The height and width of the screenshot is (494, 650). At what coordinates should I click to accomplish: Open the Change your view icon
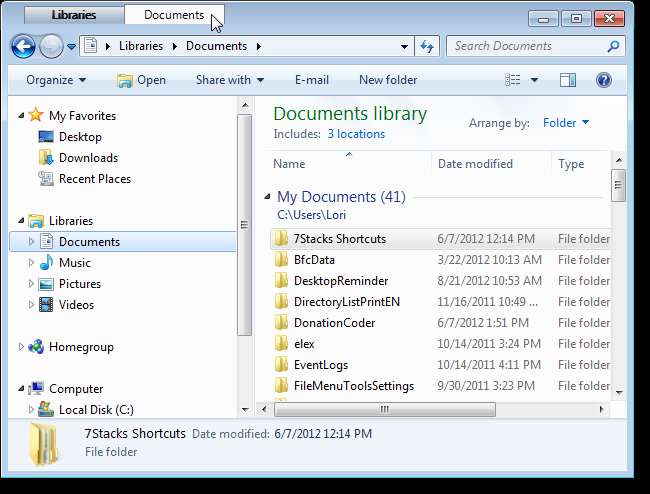(512, 80)
